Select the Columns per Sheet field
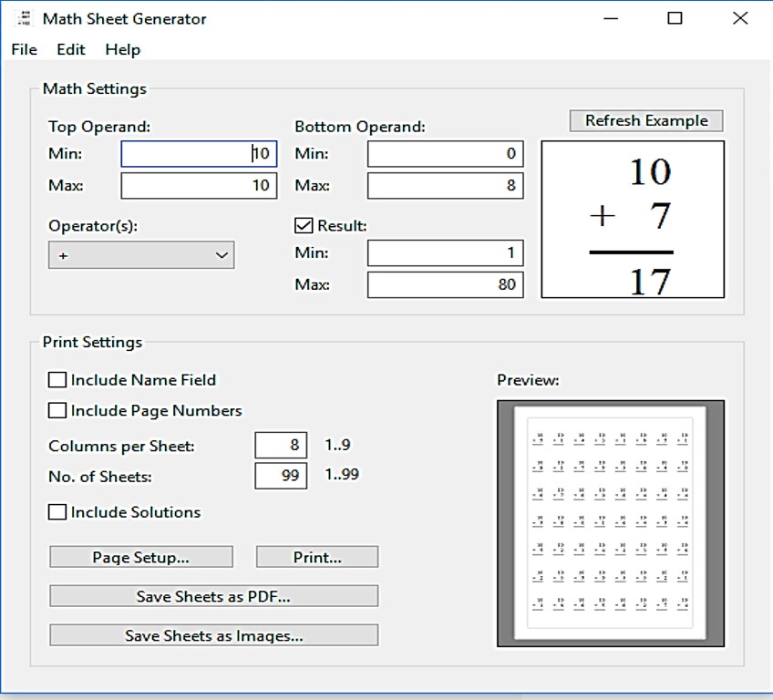This screenshot has width=773, height=700. point(281,446)
